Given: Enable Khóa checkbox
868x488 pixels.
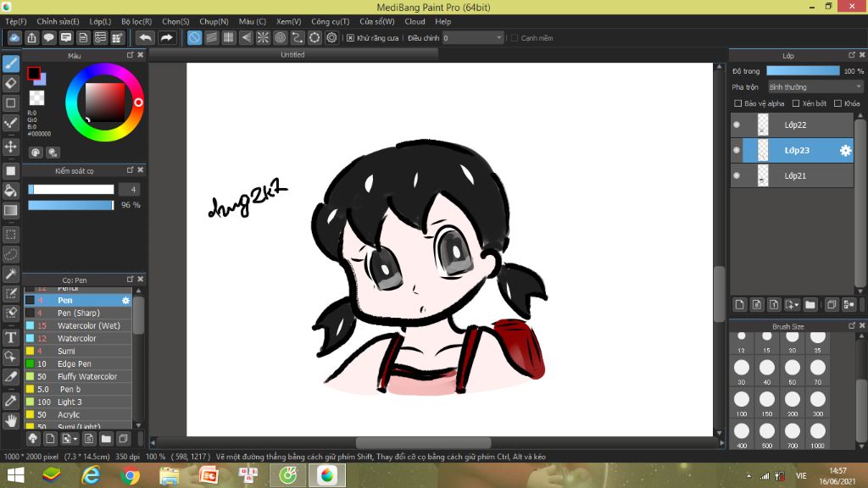Looking at the screenshot, I should [x=838, y=103].
